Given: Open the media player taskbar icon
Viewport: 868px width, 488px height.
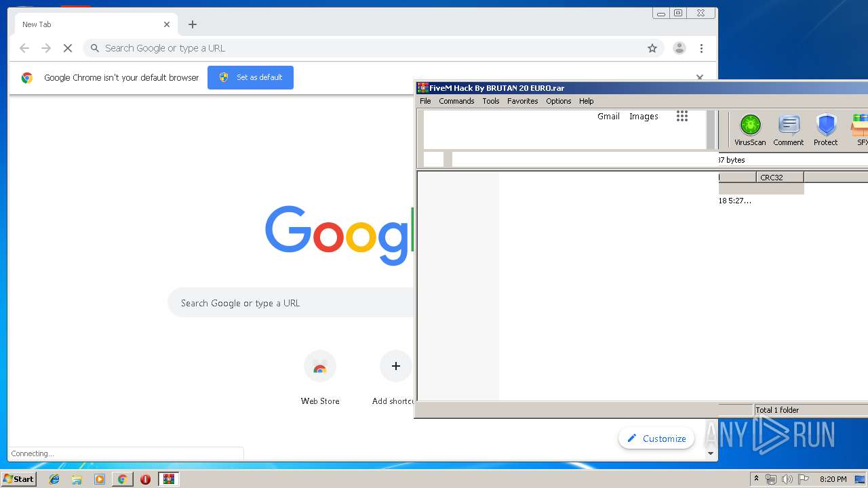Looking at the screenshot, I should point(100,479).
